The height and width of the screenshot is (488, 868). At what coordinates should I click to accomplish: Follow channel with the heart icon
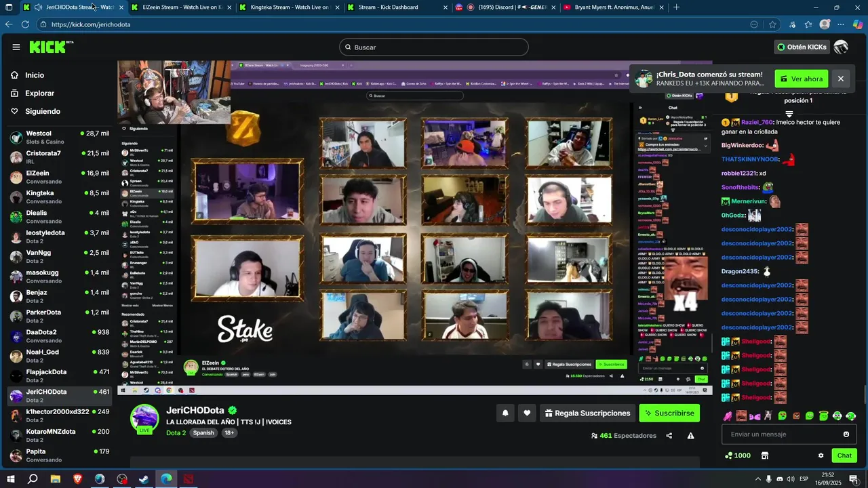pyautogui.click(x=527, y=413)
